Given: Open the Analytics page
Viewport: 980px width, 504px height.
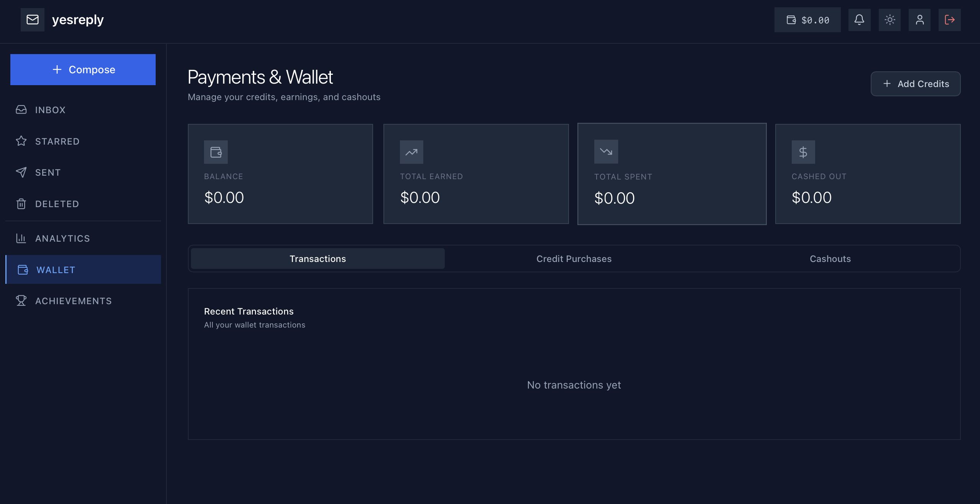Looking at the screenshot, I should pos(62,239).
